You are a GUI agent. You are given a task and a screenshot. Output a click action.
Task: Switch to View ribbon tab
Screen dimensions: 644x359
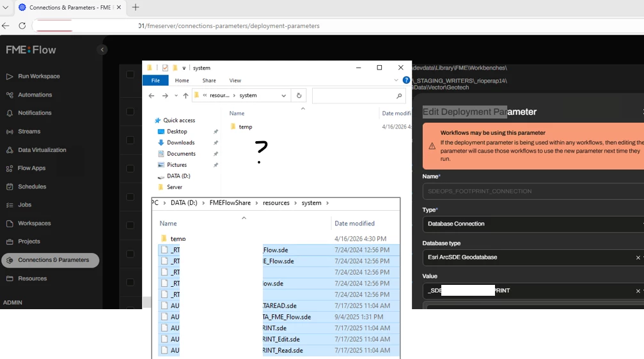(235, 80)
